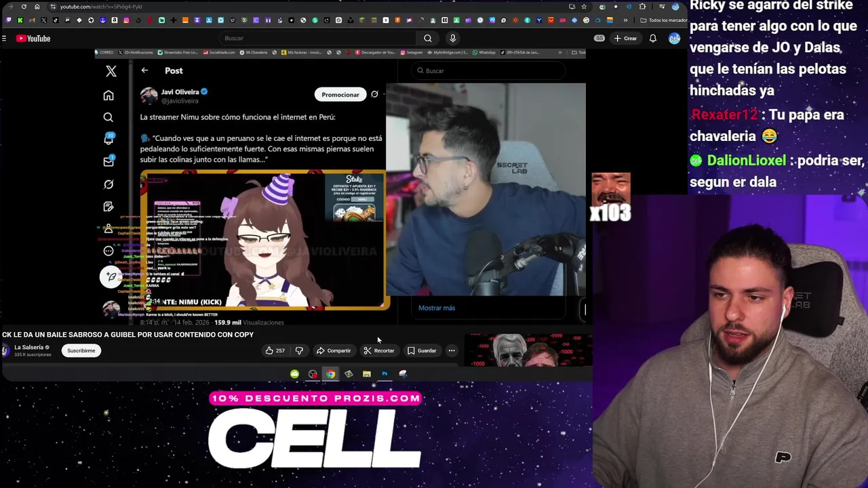Open La Salsería channel name link
The image size is (868, 488).
28,347
